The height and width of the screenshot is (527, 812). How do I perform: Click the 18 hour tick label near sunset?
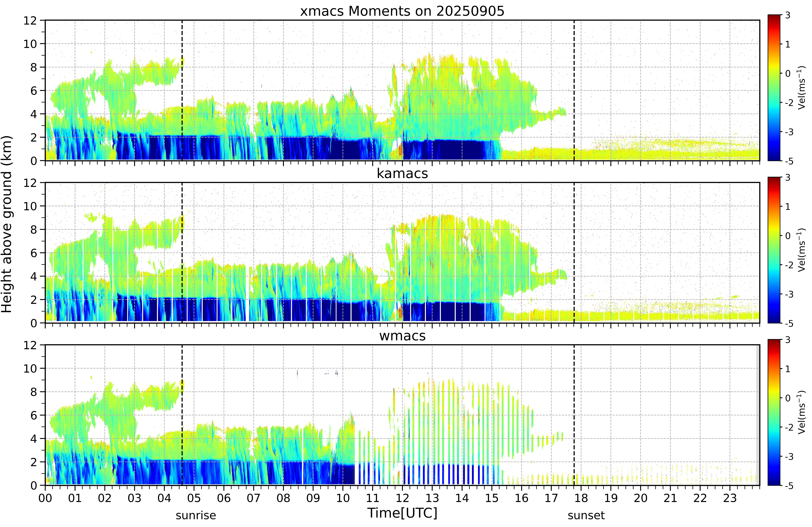click(x=581, y=498)
